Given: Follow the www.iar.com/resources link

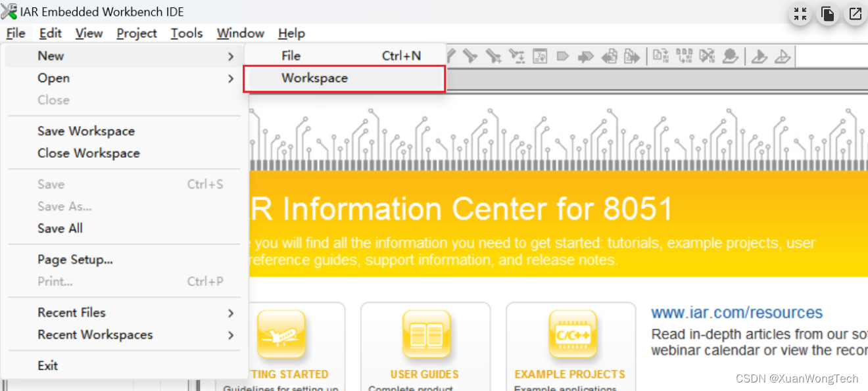Looking at the screenshot, I should pos(737,313).
